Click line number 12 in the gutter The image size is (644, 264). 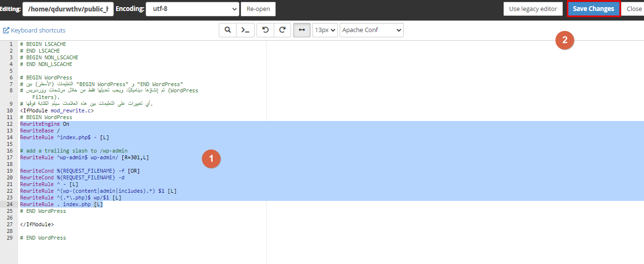(11, 124)
